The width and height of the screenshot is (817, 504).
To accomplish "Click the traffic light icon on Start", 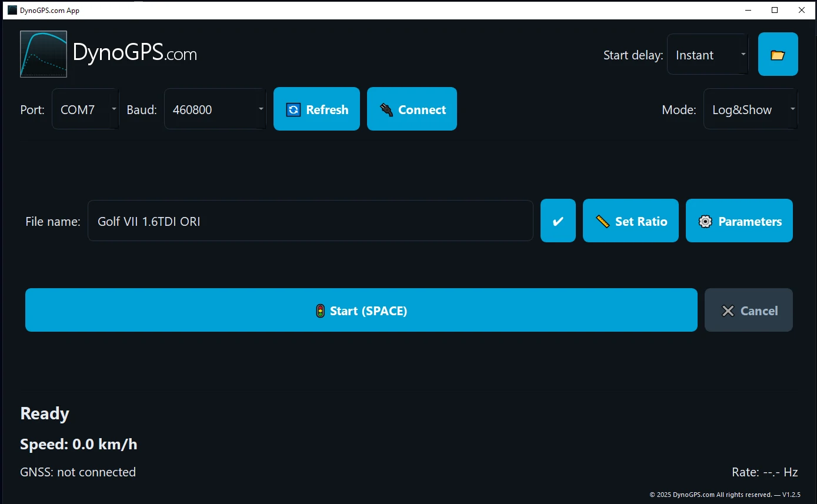I will coord(320,311).
